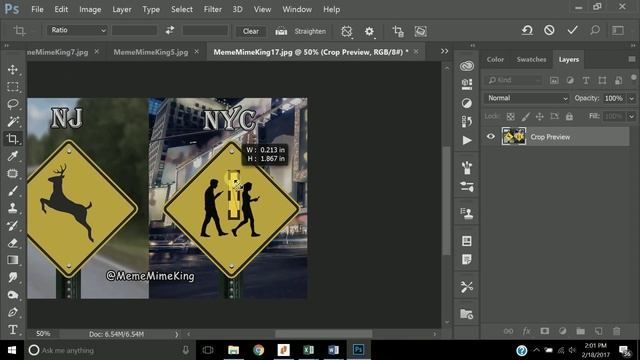Open crop overlay options grid icon
Screen dimensions: 640x360
[347, 31]
